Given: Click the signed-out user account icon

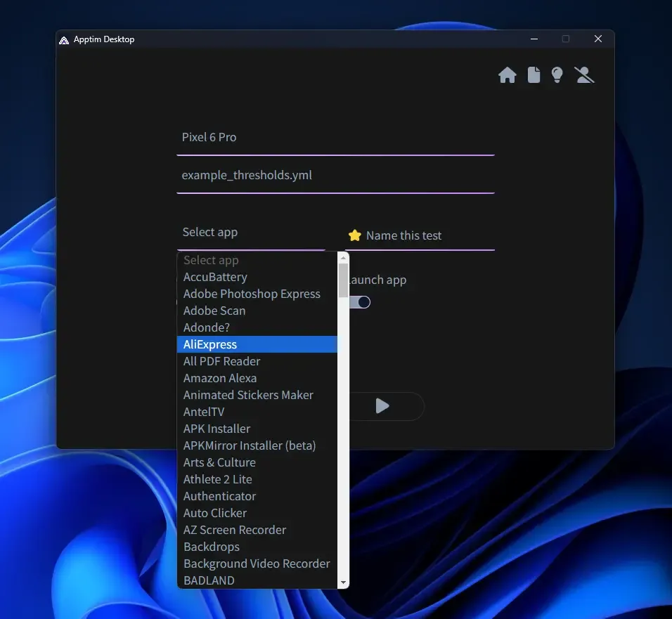Looking at the screenshot, I should [x=584, y=75].
